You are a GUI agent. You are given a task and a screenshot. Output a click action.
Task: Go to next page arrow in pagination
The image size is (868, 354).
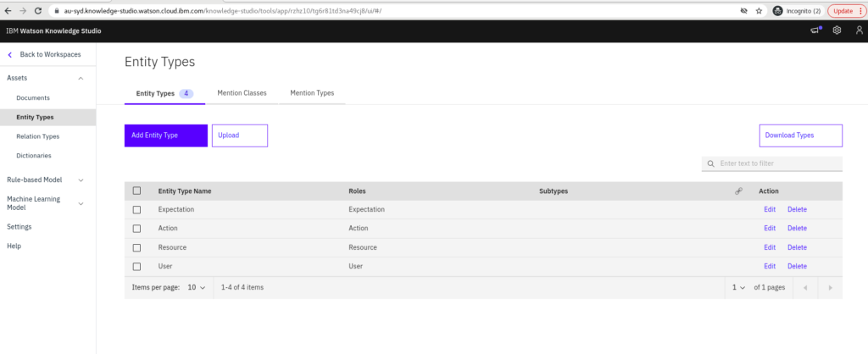[x=830, y=288]
